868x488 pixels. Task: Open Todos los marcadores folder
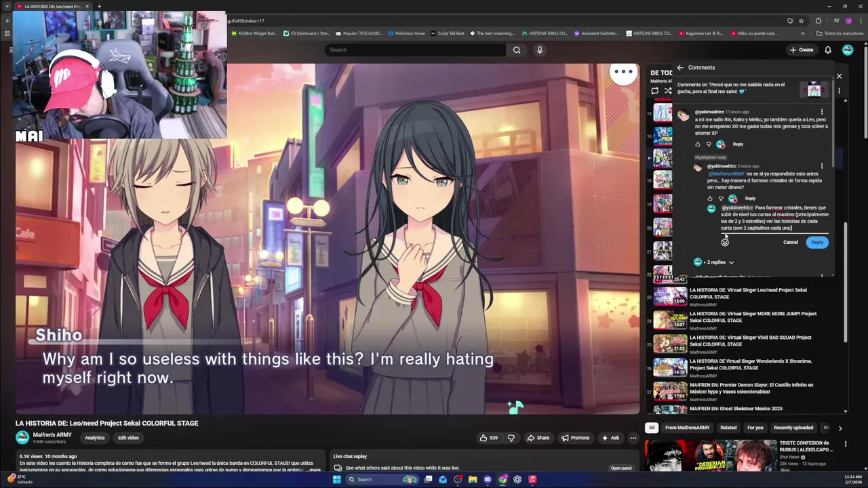(840, 33)
